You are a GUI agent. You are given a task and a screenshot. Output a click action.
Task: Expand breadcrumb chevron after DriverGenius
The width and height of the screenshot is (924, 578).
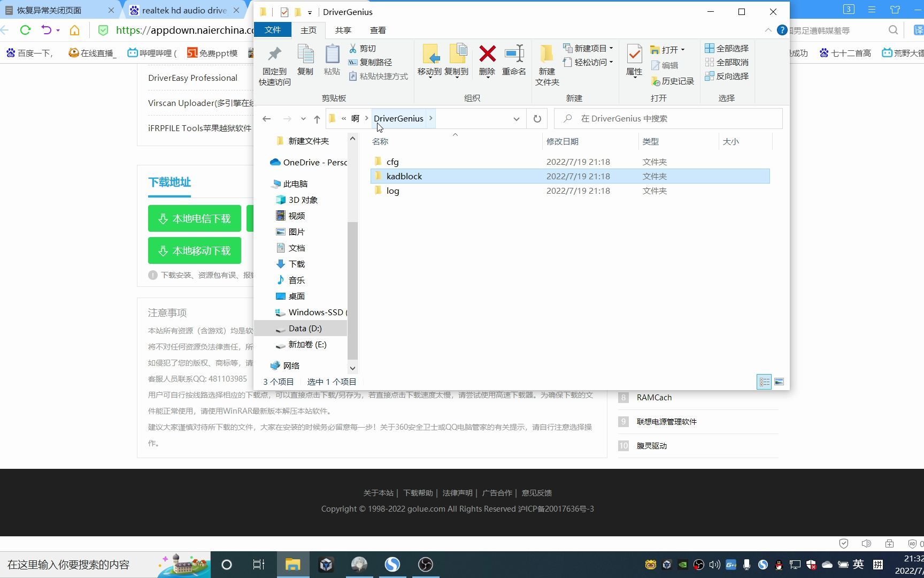[430, 119]
